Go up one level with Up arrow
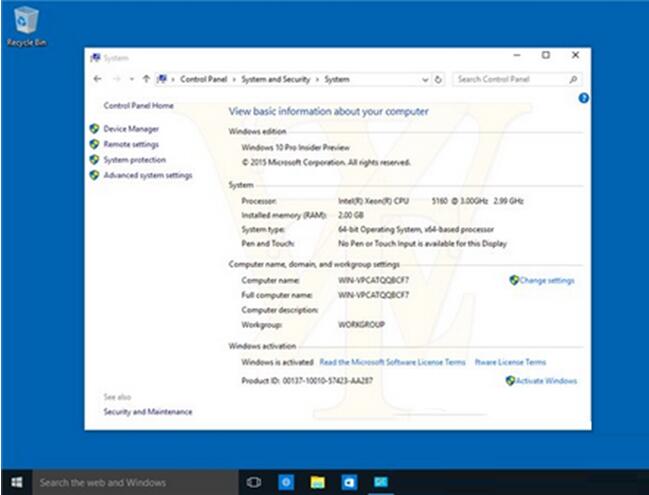The image size is (649, 495). [x=146, y=79]
